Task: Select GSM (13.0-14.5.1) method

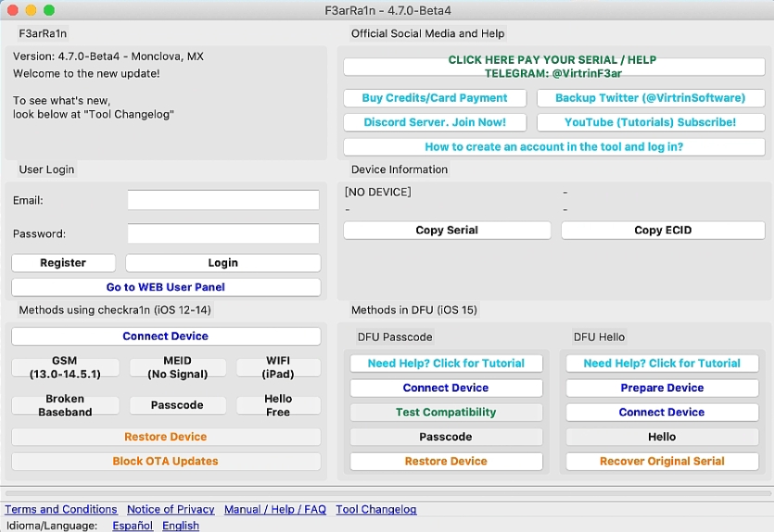Action: tap(65, 367)
